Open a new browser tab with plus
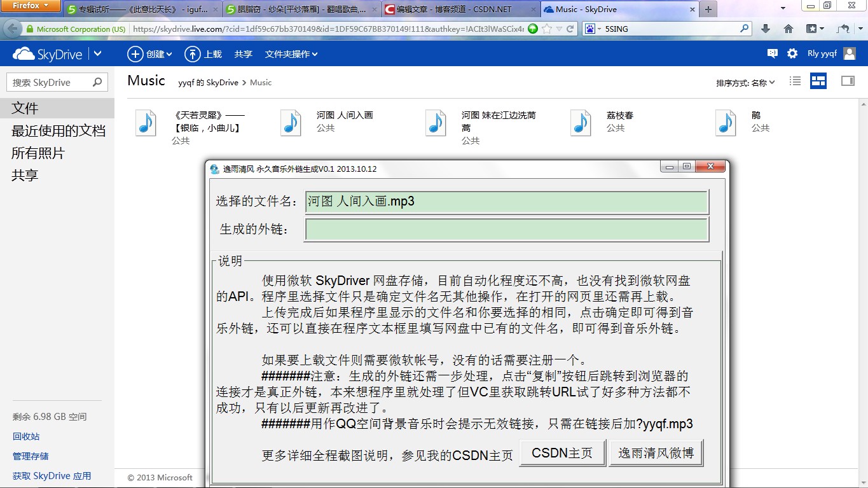Image resolution: width=868 pixels, height=488 pixels. [708, 9]
